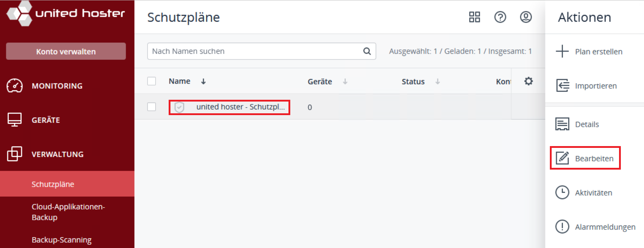The height and width of the screenshot is (248, 644).
Task: Click the Importieren arrow icon
Action: click(562, 86)
